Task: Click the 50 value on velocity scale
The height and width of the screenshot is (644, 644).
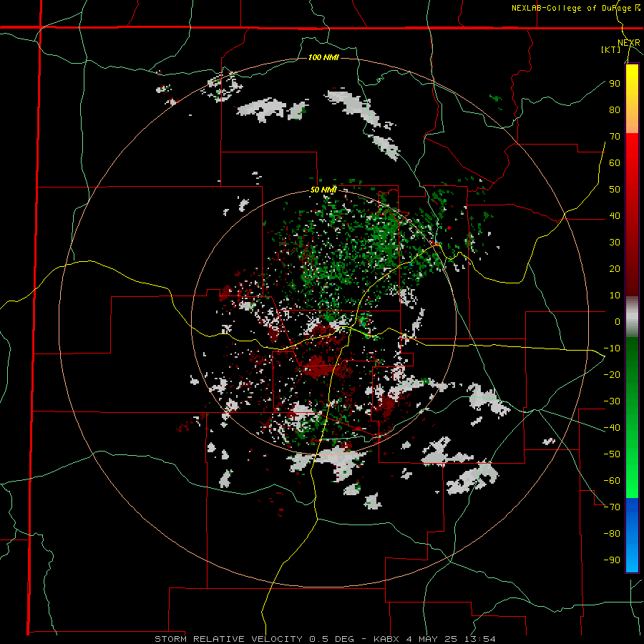Action: point(615,190)
